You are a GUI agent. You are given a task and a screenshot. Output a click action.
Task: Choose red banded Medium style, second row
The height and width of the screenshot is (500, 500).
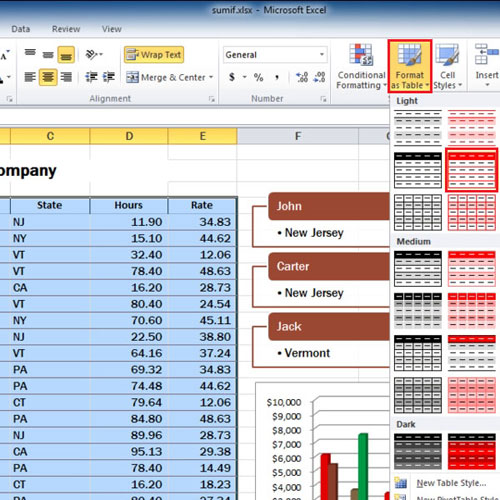[x=471, y=311]
